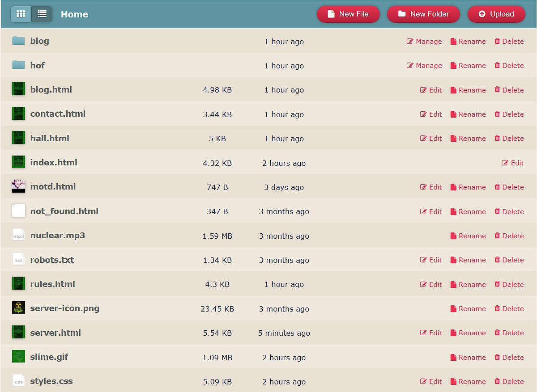This screenshot has width=537, height=392.
Task: Click the motd.html file icon
Action: tap(18, 186)
